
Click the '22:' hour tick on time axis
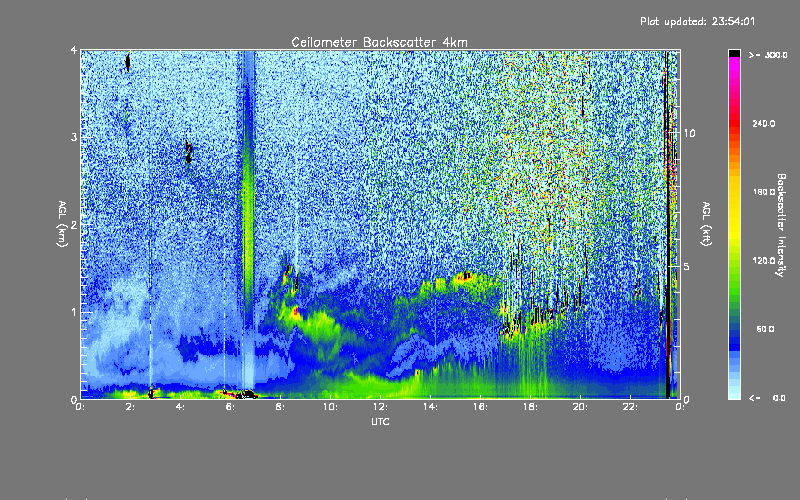pos(630,407)
